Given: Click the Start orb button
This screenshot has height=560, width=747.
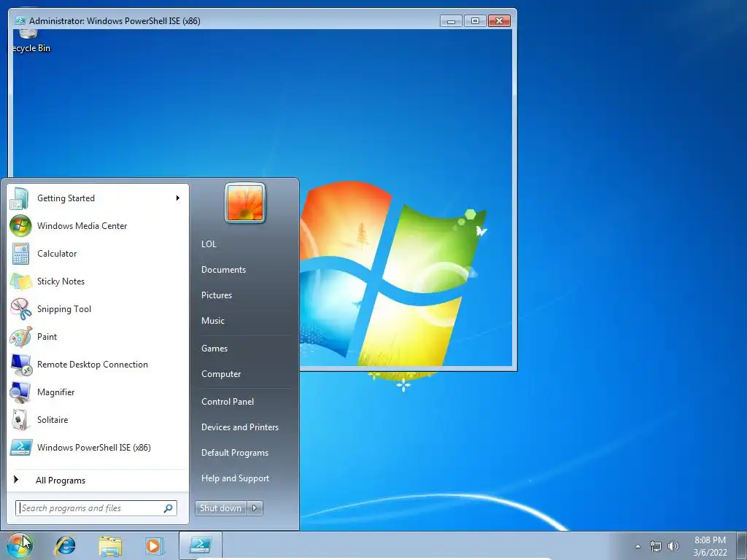Looking at the screenshot, I should point(19,545).
